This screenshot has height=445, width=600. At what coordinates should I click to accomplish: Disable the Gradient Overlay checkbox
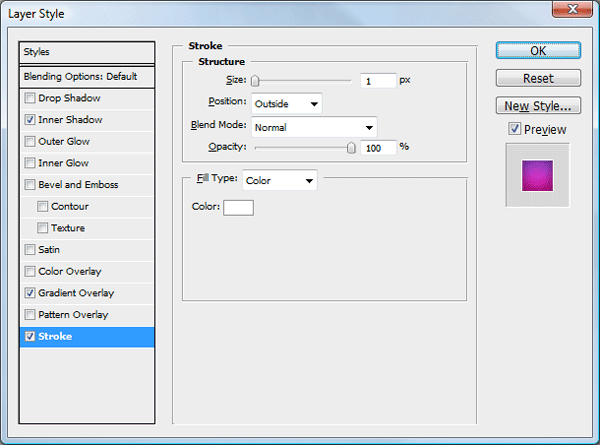(x=30, y=293)
